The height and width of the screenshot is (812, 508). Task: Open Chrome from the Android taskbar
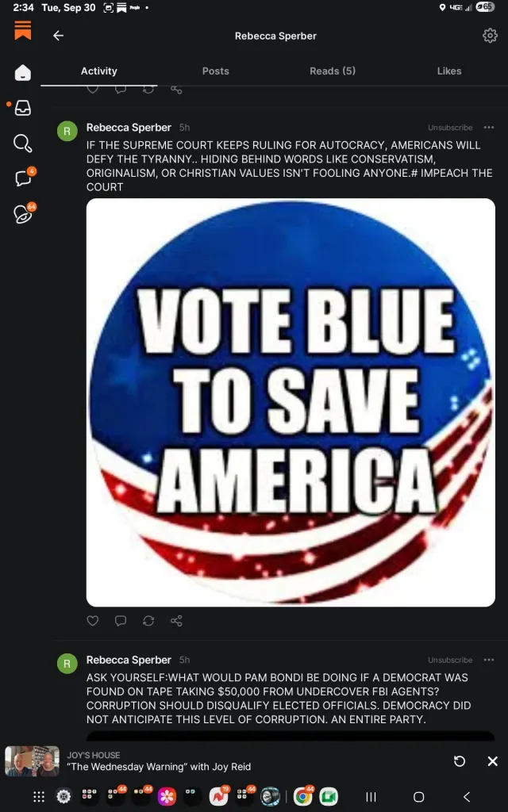(x=302, y=796)
